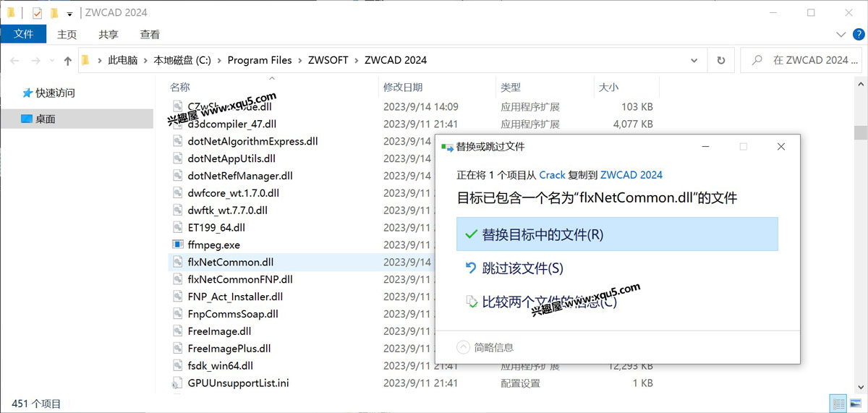Click GPUUnsupportList.ini settings file icon

pos(178,383)
